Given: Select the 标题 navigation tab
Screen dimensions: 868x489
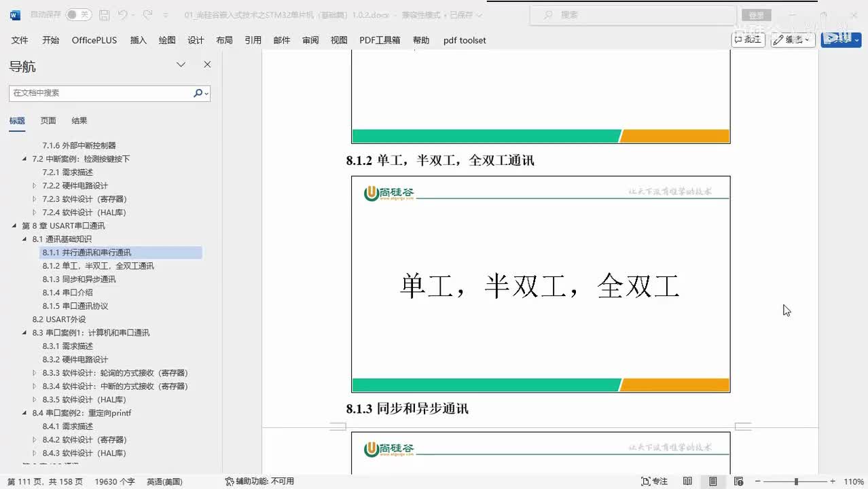Looking at the screenshot, I should pyautogui.click(x=17, y=121).
